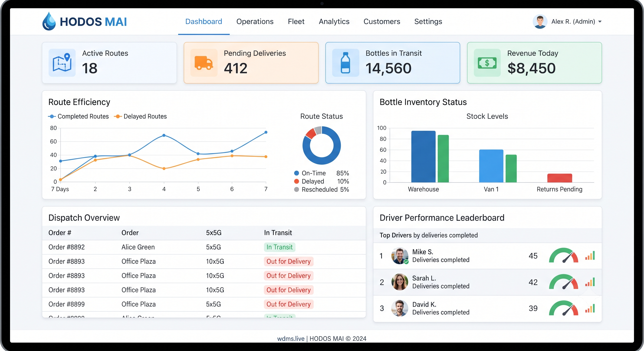Click Mike S. profile photo
The image size is (644, 351).
(x=400, y=256)
